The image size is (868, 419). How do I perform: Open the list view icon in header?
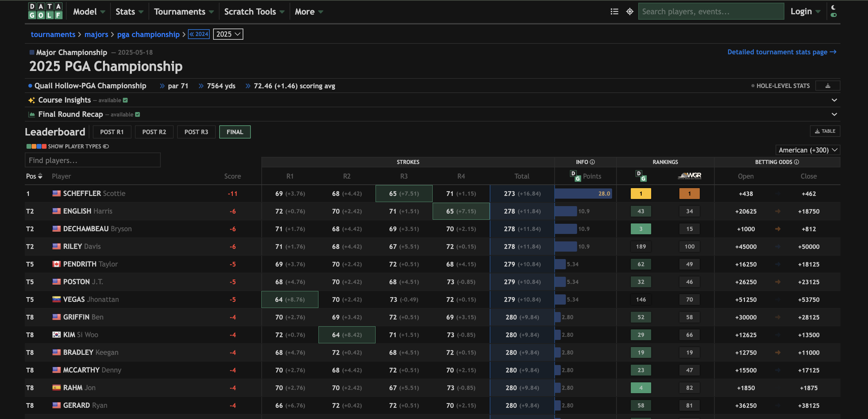coord(614,12)
